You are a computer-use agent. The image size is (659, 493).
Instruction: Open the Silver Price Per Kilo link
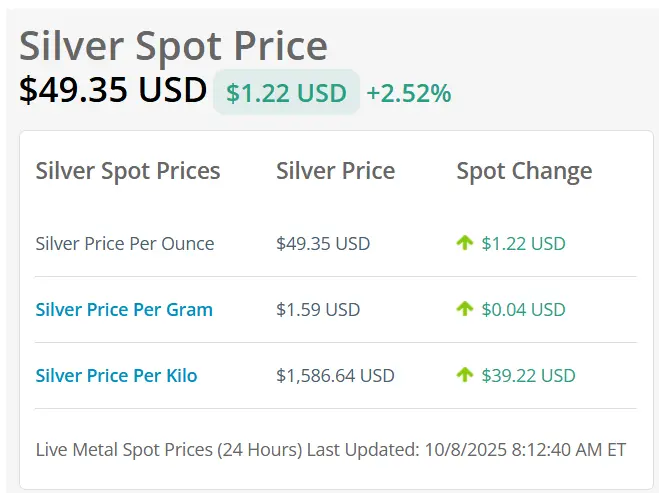coord(116,376)
